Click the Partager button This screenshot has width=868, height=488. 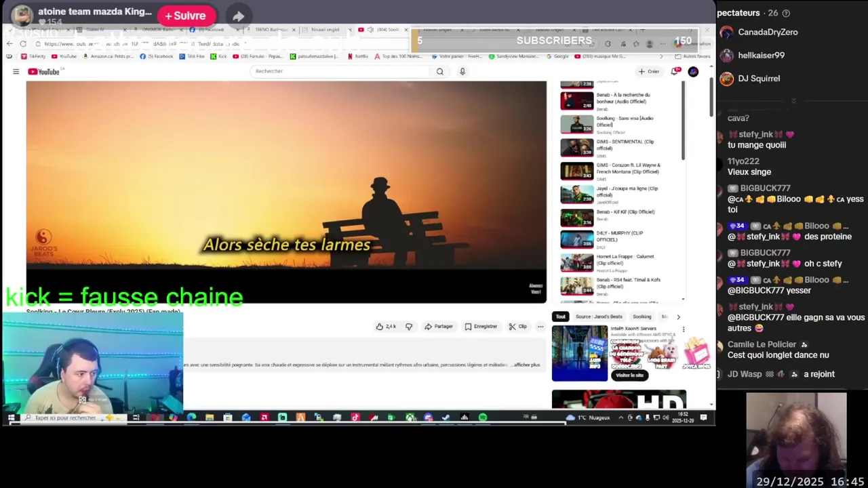click(439, 327)
